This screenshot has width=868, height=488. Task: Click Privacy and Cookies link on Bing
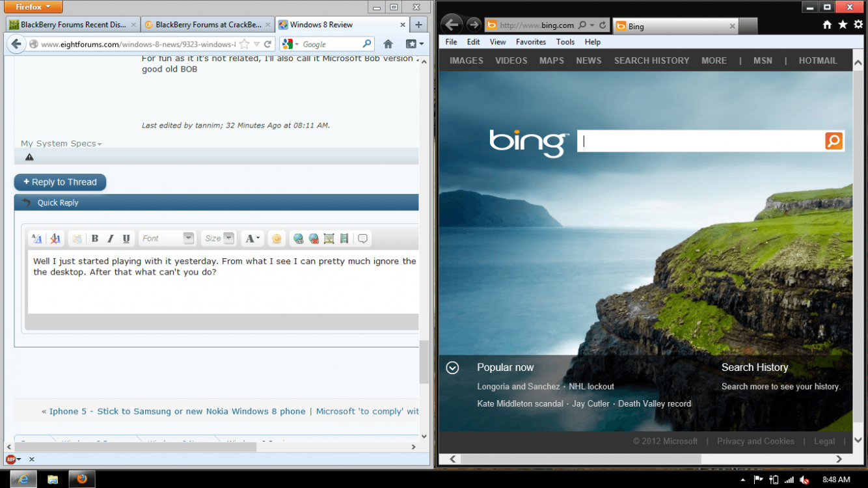click(755, 441)
